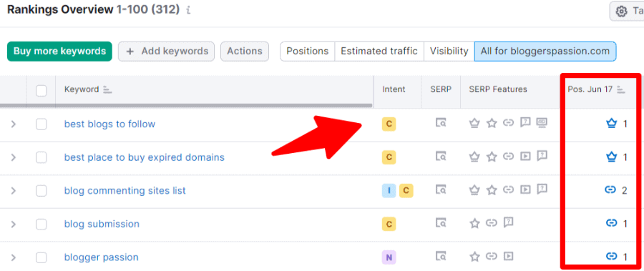The height and width of the screenshot is (271, 644).
Task: Click the table settings gear icon
Action: 622,11
